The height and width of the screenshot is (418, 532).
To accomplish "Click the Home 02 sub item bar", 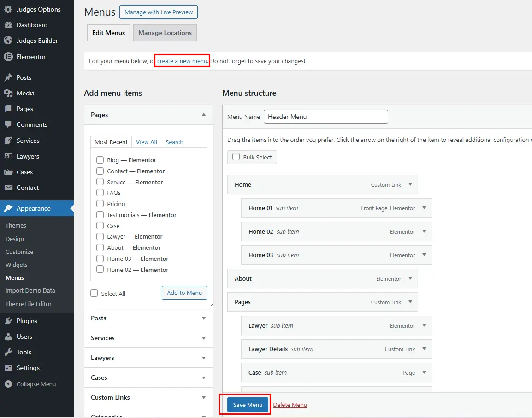I will pos(336,231).
